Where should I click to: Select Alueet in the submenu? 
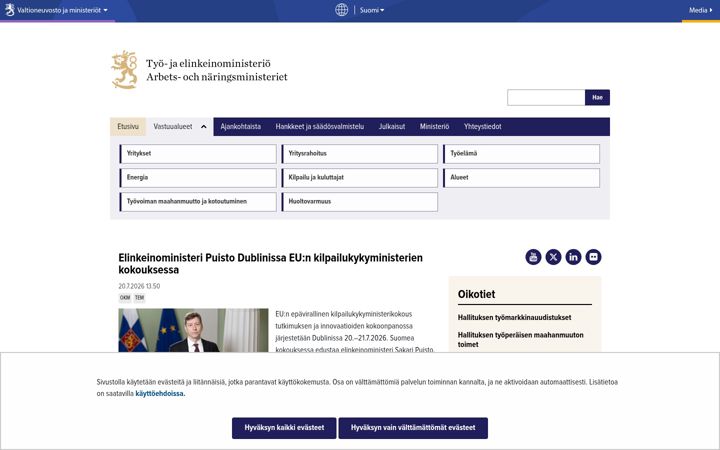(x=521, y=178)
